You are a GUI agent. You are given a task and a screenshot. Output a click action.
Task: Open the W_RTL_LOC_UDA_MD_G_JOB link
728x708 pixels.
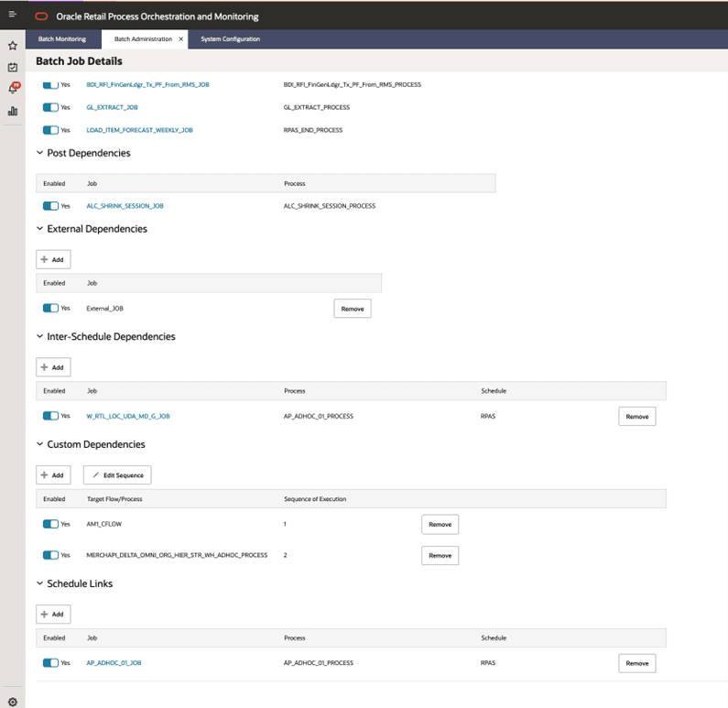tap(128, 416)
